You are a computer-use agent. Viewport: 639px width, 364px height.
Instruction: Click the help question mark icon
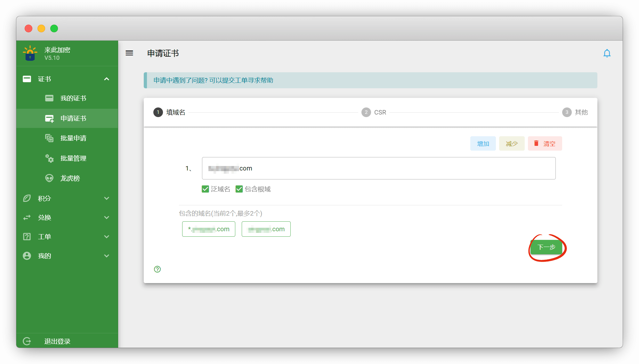coord(157,269)
